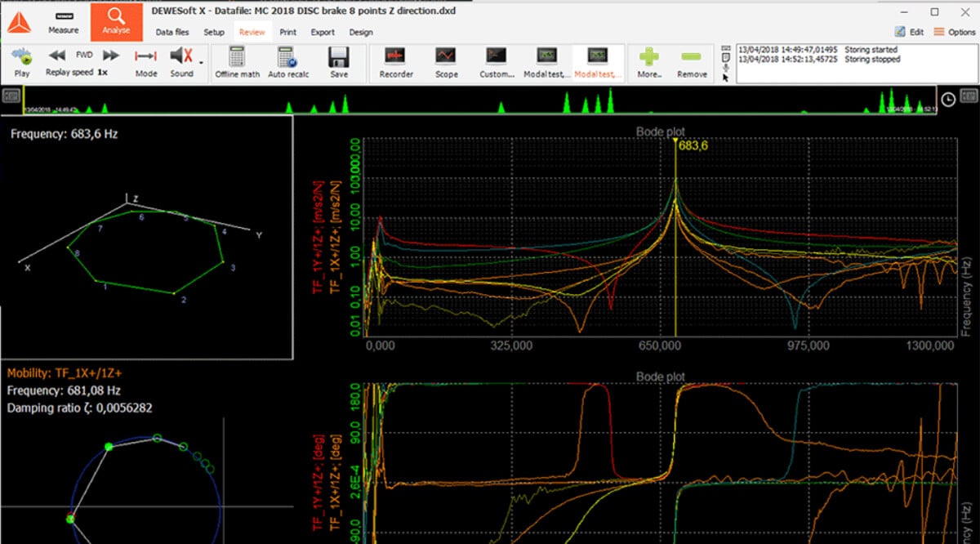Open the Data files tab

point(172,33)
